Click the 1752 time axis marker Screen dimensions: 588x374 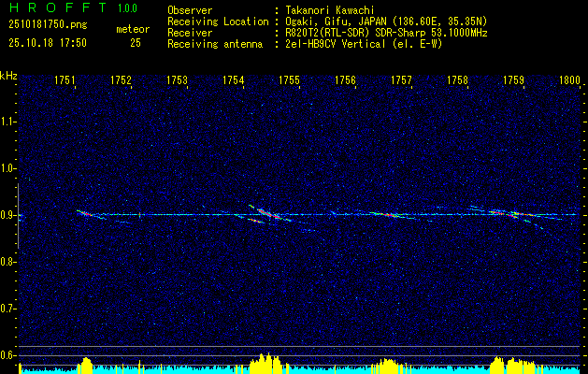[x=122, y=80]
